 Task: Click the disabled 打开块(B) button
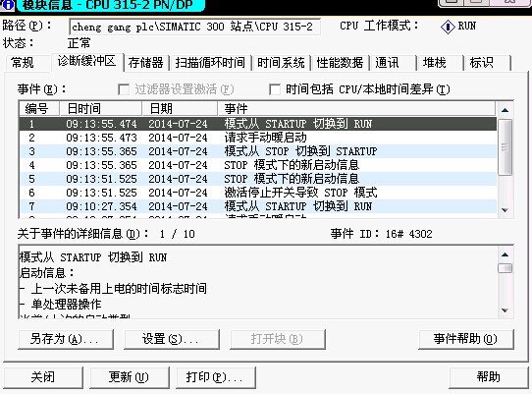coord(277,339)
